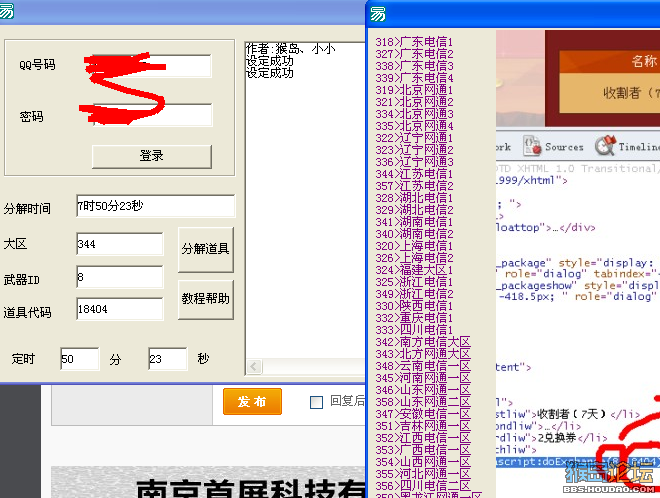Click the Timeline clock icon
The height and width of the screenshot is (498, 660).
[605, 146]
